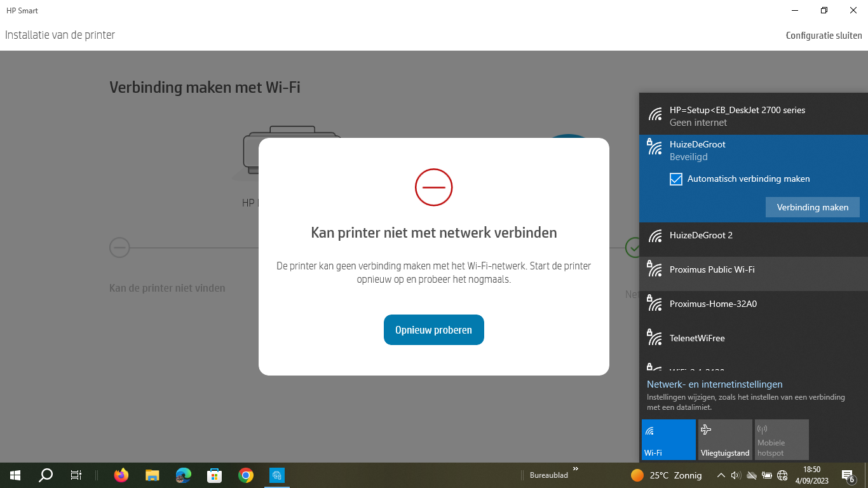Click the "Beveiligd" status under HuizeDeGroot
This screenshot has height=488, width=868.
click(x=689, y=157)
